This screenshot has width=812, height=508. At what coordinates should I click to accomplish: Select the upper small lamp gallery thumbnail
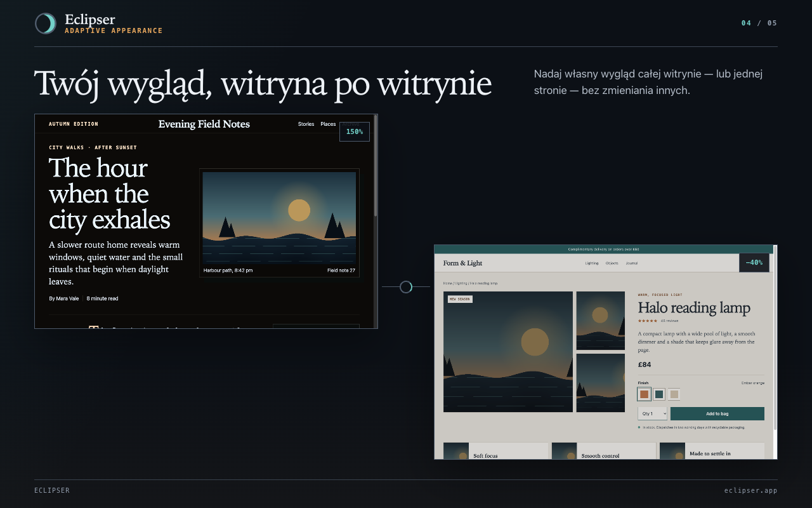coord(601,321)
